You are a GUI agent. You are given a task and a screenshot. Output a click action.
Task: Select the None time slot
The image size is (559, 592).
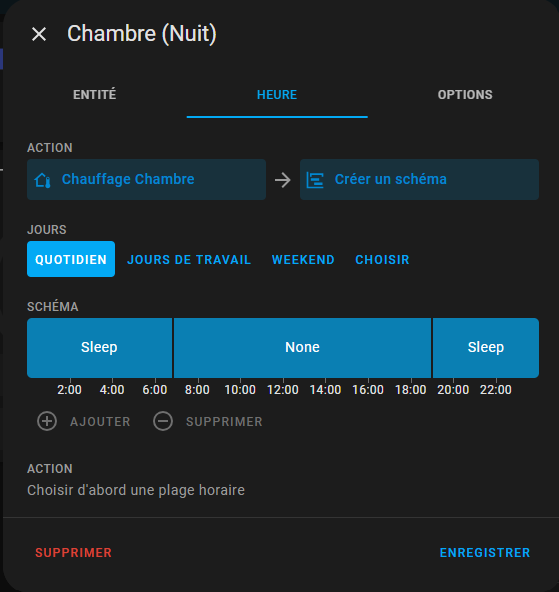coord(302,347)
